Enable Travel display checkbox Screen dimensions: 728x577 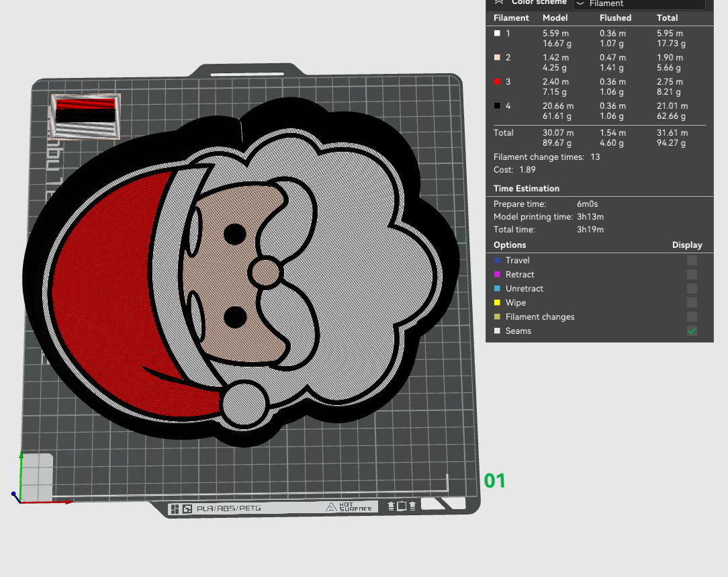692,261
